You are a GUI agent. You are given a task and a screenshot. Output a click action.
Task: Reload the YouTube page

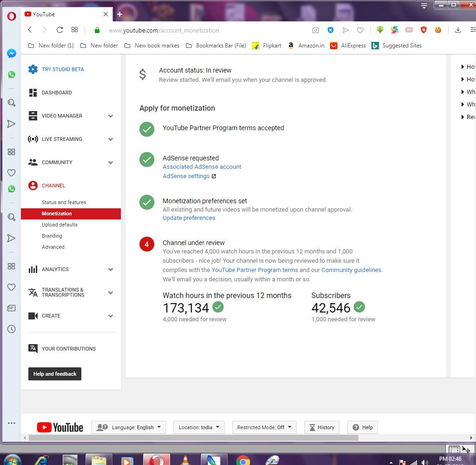point(60,30)
